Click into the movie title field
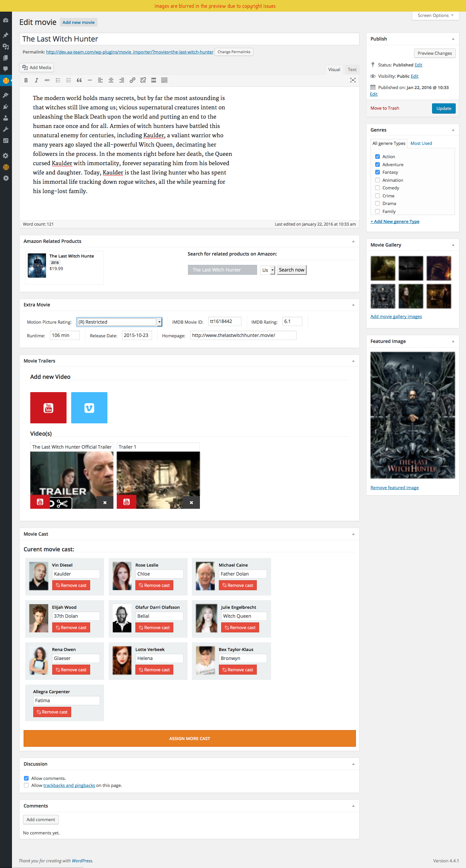The height and width of the screenshot is (868, 466). pyautogui.click(x=189, y=39)
